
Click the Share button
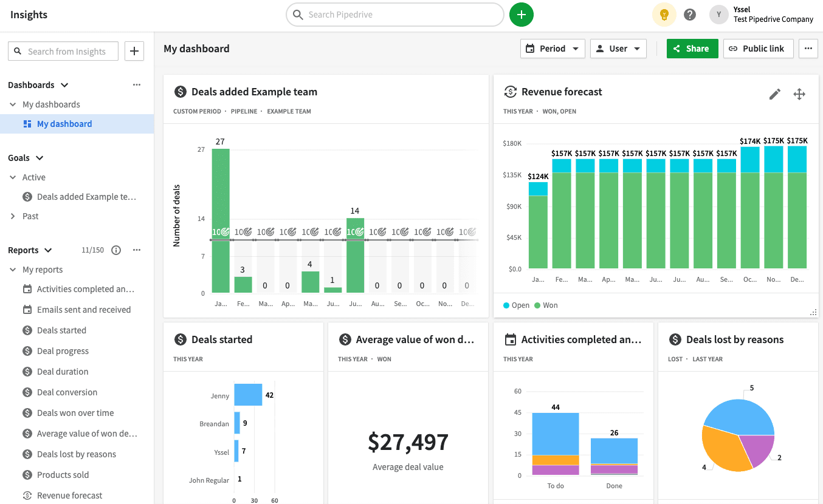(692, 48)
